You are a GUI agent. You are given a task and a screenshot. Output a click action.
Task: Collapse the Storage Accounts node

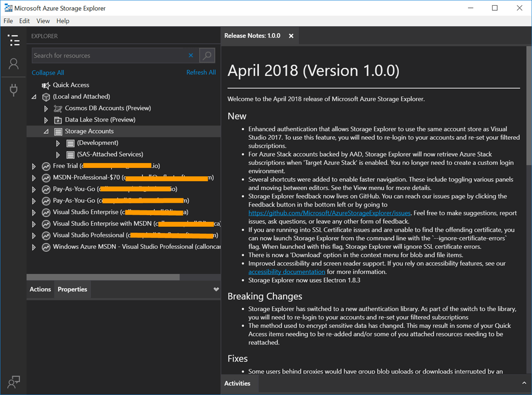click(x=46, y=131)
